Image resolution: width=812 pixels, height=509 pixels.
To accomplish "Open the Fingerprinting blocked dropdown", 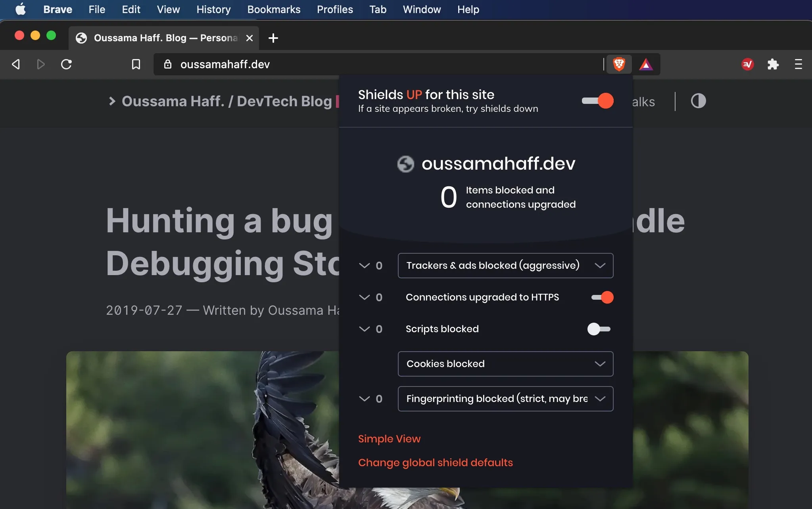I will (505, 399).
